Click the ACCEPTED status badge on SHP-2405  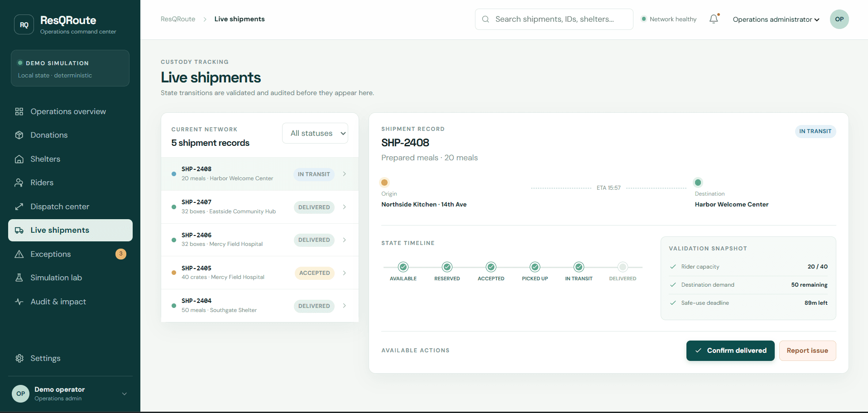click(x=314, y=273)
